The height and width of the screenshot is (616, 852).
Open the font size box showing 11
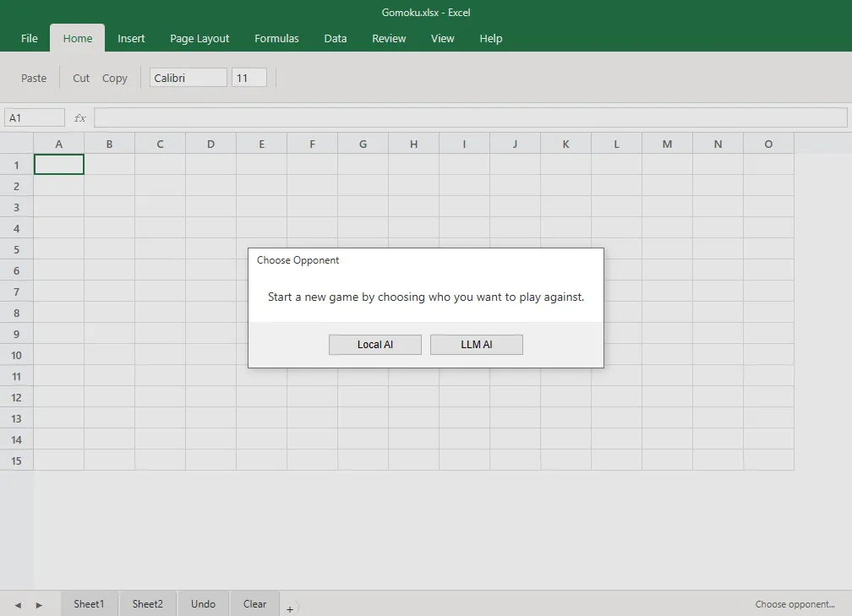tap(248, 78)
